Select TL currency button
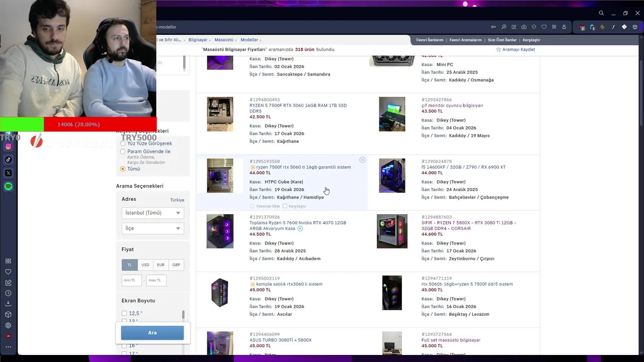The width and height of the screenshot is (644, 362). pyautogui.click(x=129, y=265)
